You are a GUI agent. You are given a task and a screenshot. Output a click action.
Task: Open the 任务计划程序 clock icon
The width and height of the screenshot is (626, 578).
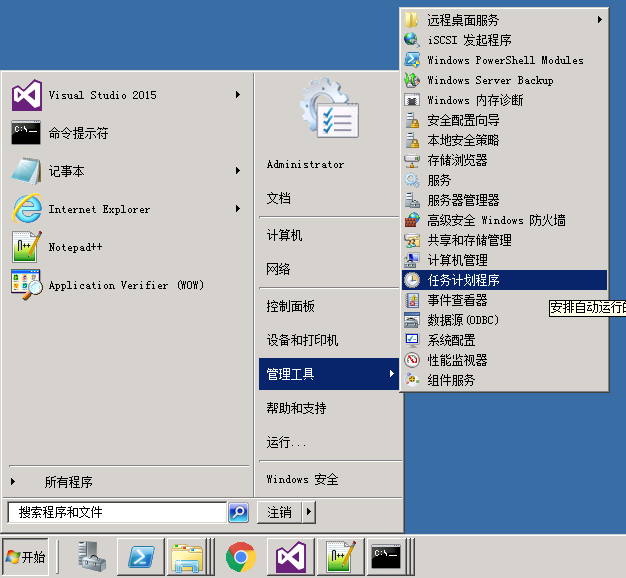[x=412, y=280]
